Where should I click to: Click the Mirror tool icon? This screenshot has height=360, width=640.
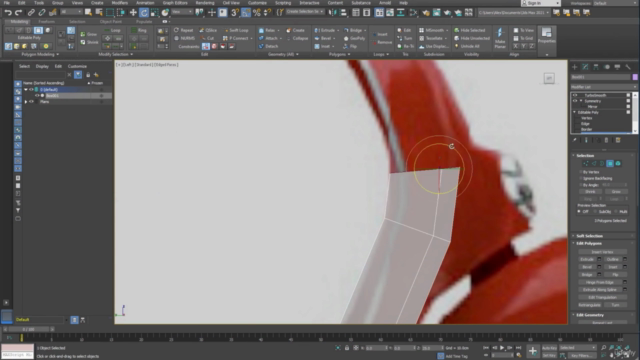tap(333, 13)
